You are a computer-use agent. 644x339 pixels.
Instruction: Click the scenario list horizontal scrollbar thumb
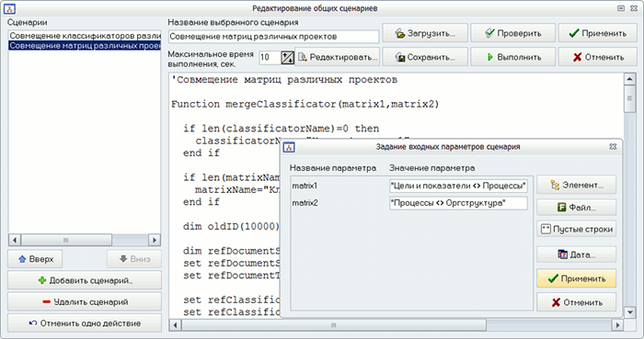click(66, 240)
